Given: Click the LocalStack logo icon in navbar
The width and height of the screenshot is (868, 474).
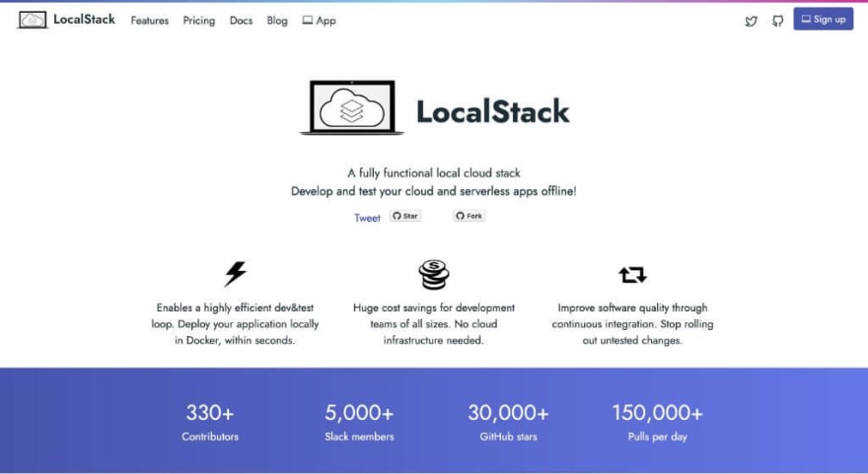Looking at the screenshot, I should [x=33, y=20].
